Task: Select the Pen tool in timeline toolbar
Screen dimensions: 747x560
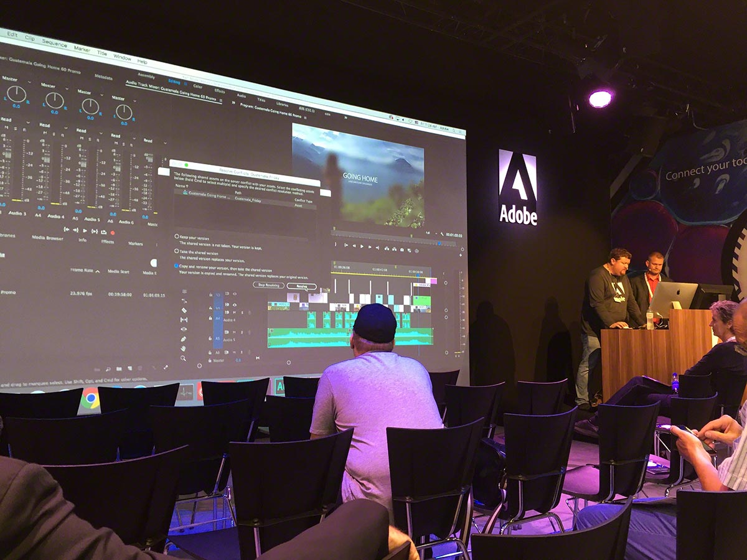Action: tap(184, 339)
